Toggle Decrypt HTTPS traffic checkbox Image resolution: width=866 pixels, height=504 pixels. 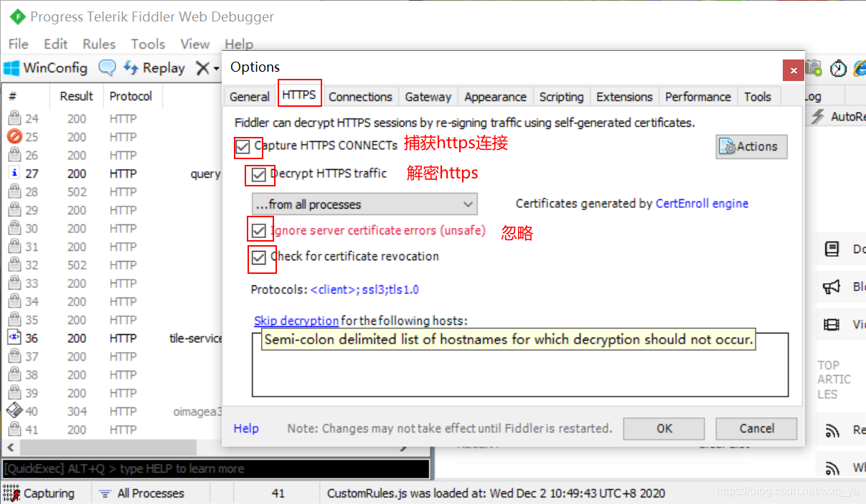click(x=259, y=174)
